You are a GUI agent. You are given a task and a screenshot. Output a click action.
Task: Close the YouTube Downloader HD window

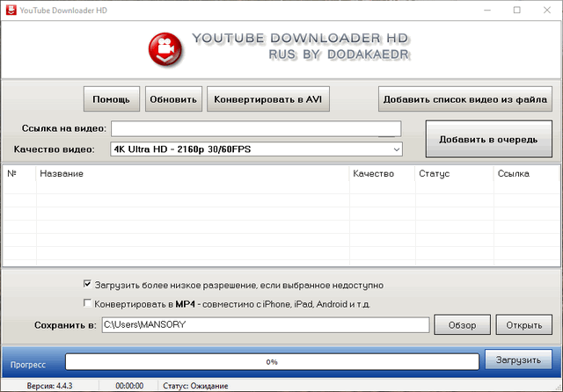coord(547,10)
